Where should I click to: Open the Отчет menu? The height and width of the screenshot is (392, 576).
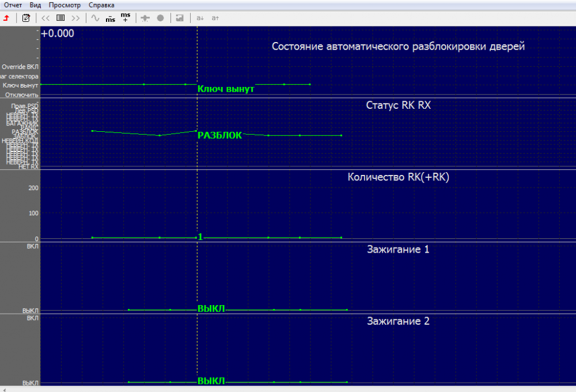click(x=13, y=5)
